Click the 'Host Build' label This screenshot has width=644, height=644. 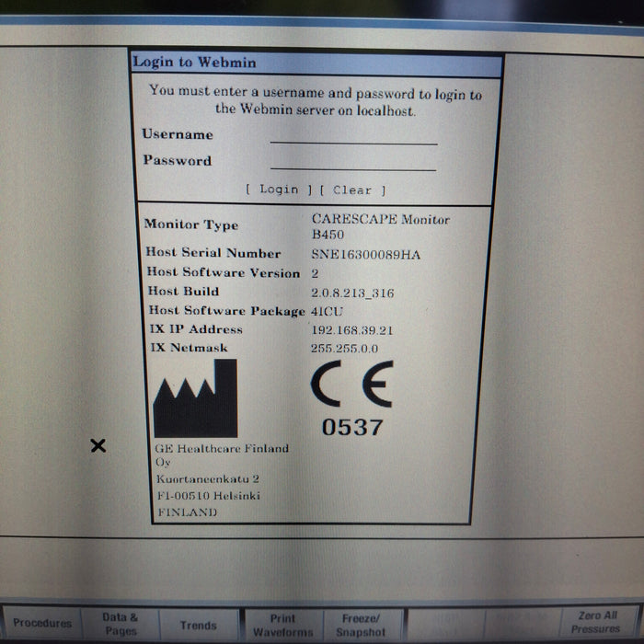pyautogui.click(x=183, y=292)
